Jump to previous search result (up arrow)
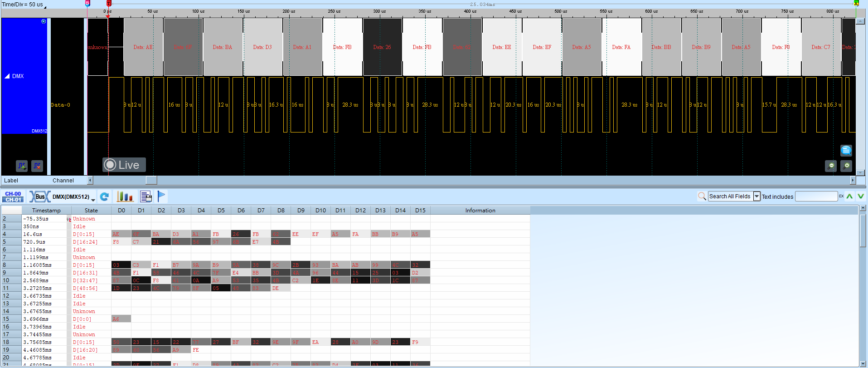The width and height of the screenshot is (868, 368). [x=849, y=196]
